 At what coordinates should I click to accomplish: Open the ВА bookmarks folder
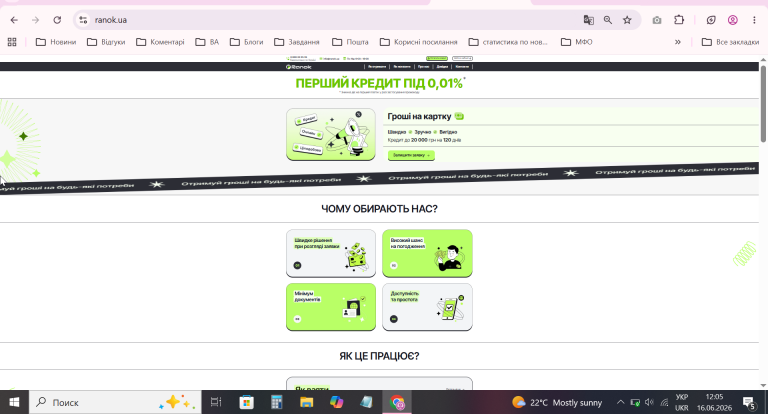[x=207, y=42]
